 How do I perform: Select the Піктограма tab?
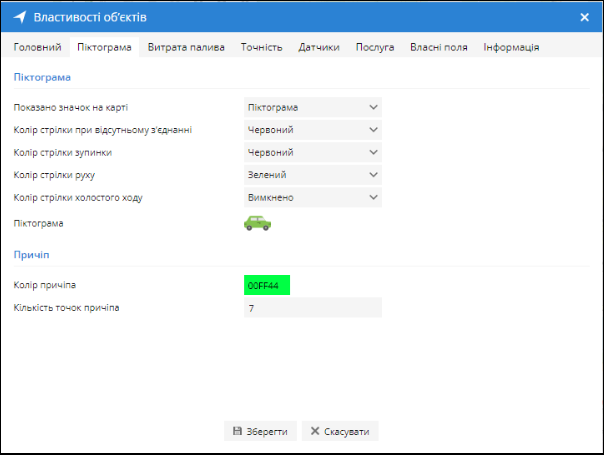click(x=104, y=47)
